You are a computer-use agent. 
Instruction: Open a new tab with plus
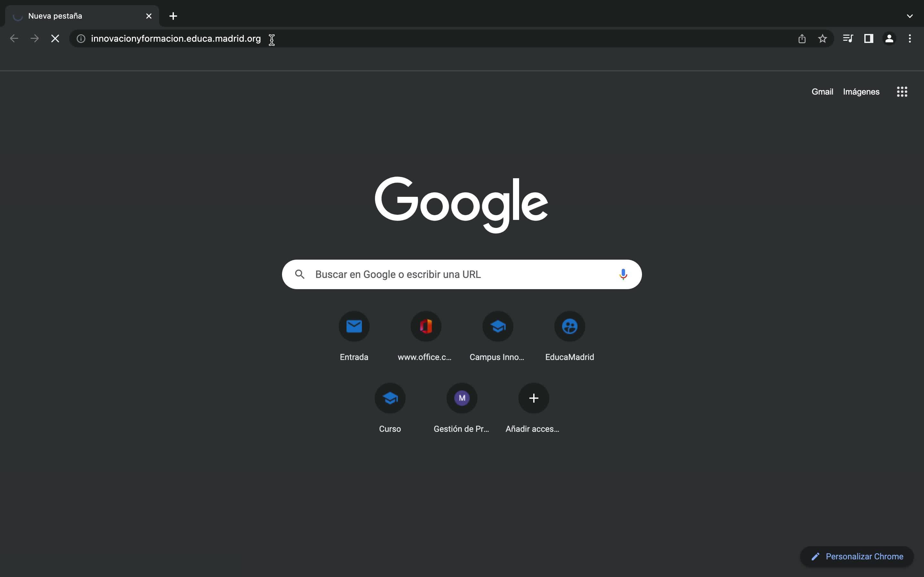pos(173,16)
